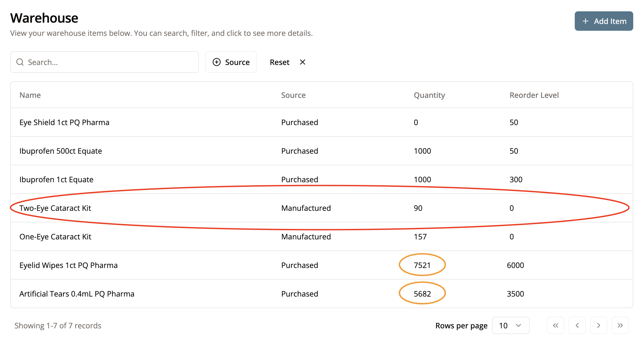Screen dimensions: 644x344
Task: Click the Add Item button
Action: click(604, 21)
